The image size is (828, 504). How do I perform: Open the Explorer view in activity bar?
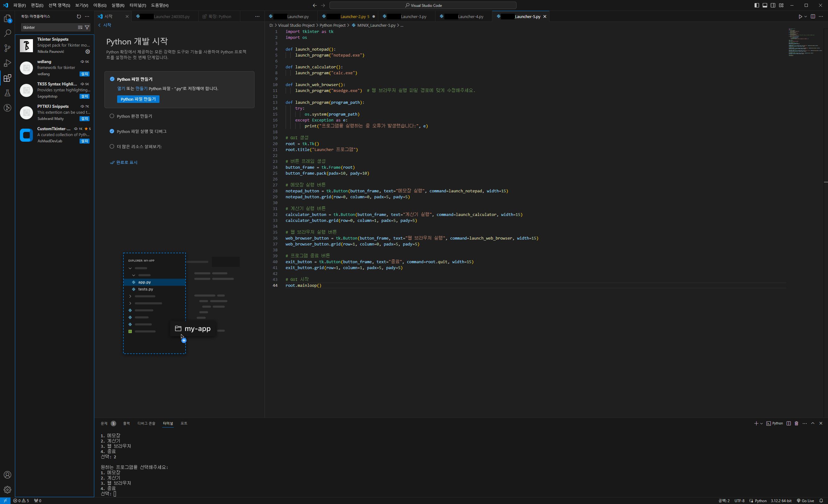(7, 18)
